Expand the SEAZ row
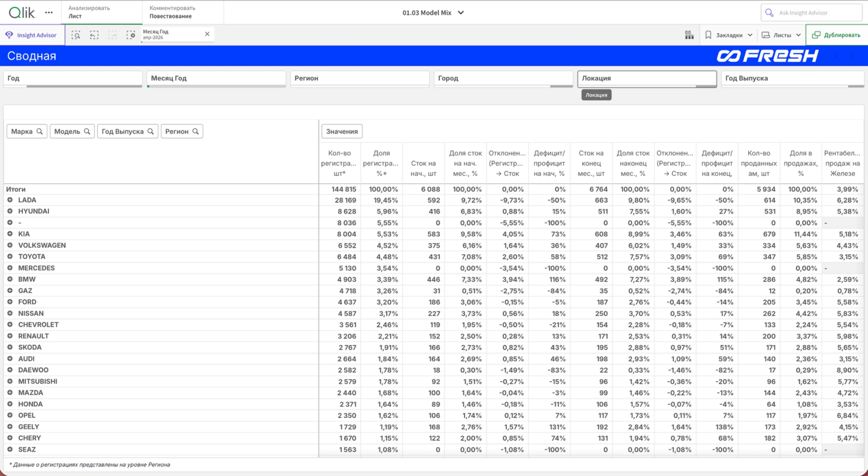The height and width of the screenshot is (476, 868). (x=10, y=450)
